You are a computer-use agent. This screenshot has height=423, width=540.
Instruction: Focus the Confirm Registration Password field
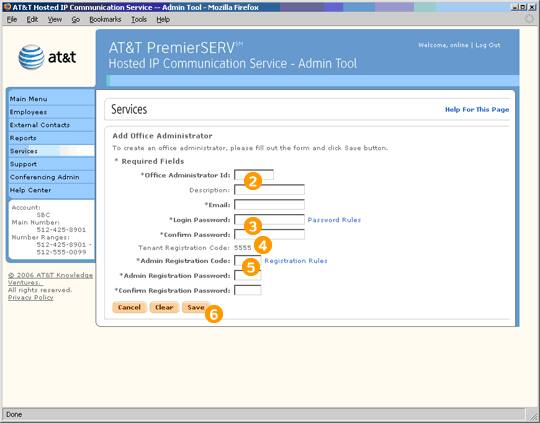[248, 290]
